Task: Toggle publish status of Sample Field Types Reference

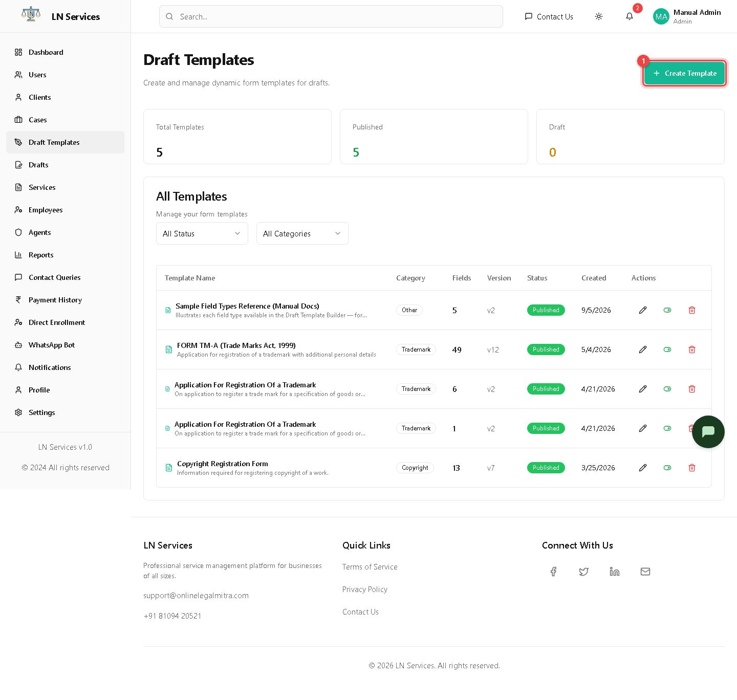Action: point(667,310)
